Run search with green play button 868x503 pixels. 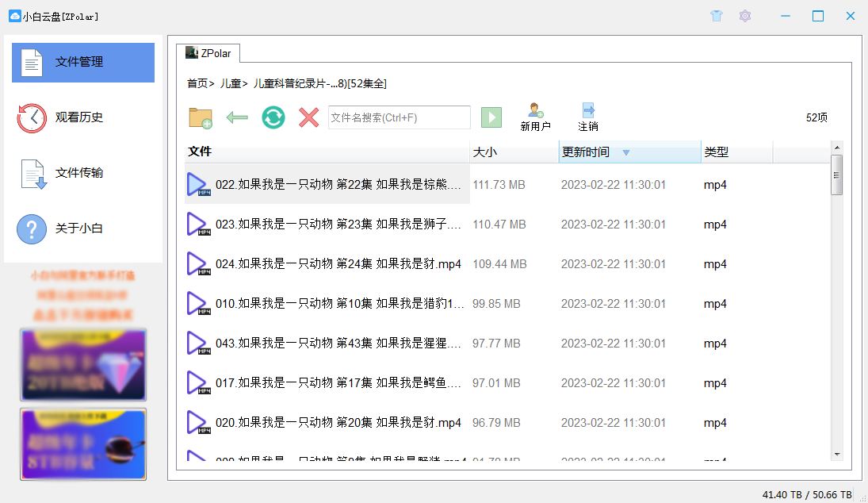491,117
